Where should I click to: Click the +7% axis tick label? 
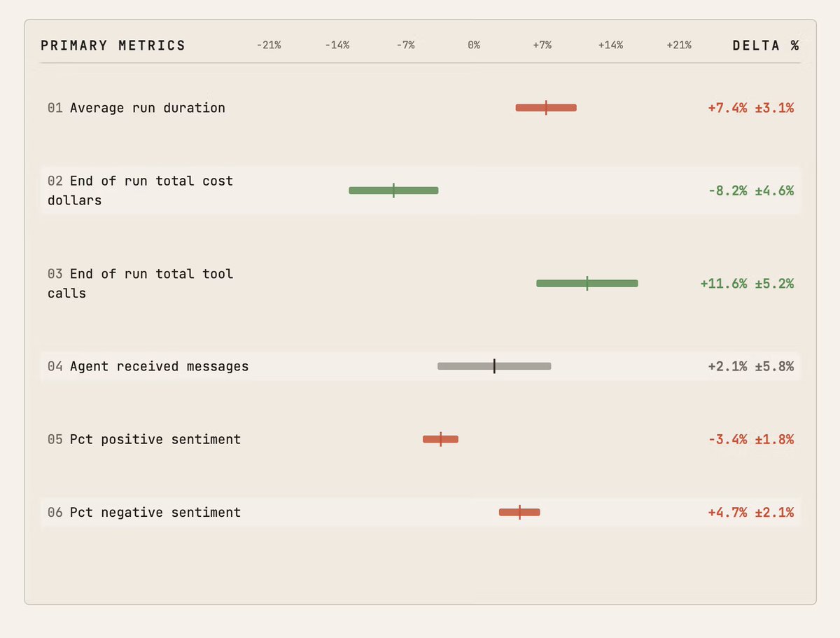tap(542, 46)
